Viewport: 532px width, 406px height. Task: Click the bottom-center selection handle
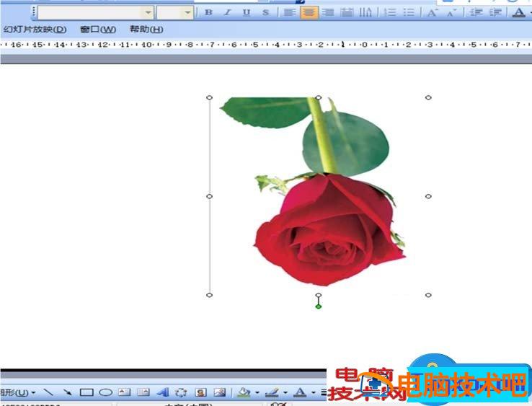tap(318, 295)
